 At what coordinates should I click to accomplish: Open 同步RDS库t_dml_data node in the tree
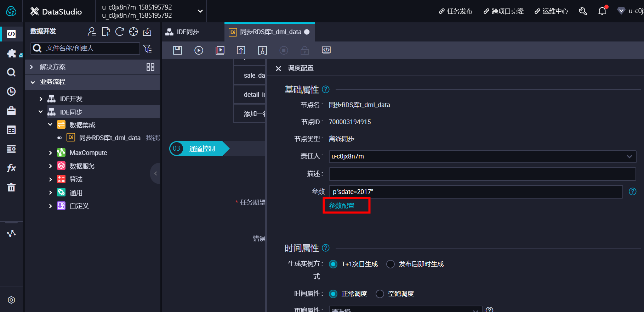110,138
